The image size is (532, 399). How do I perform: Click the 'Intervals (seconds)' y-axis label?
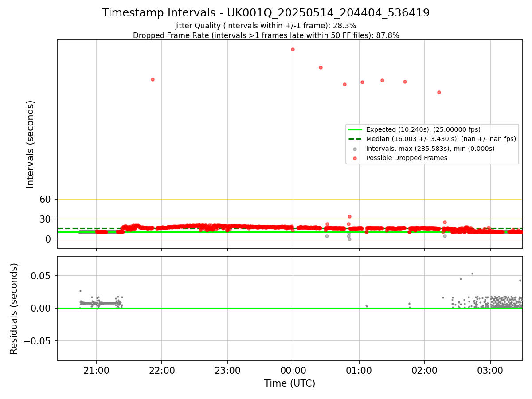30,144
